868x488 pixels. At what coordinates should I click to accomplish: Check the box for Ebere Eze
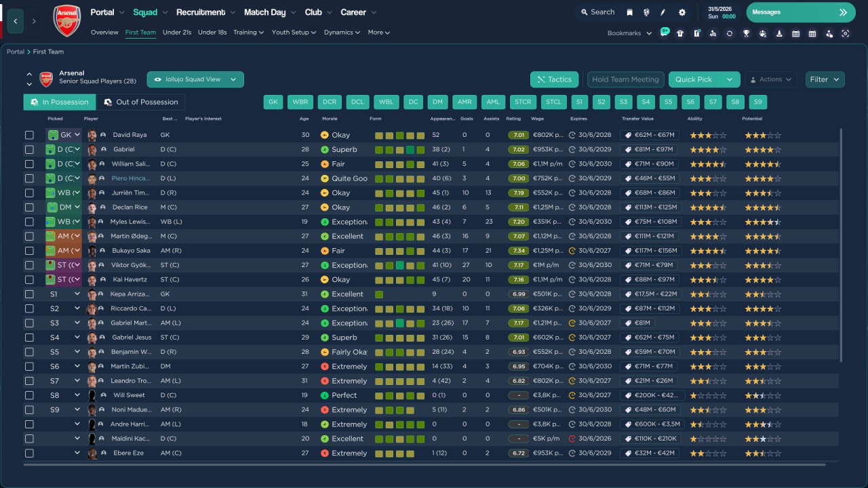tap(29, 453)
